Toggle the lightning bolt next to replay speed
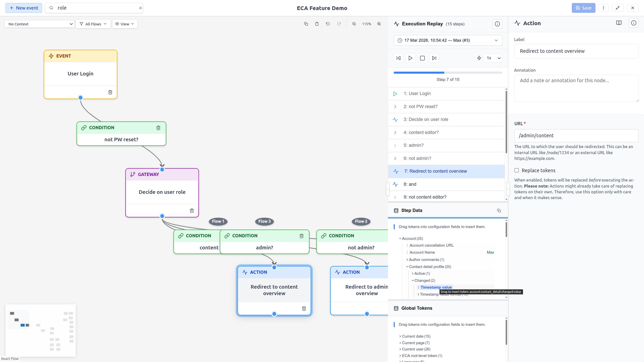Image resolution: width=644 pixels, height=362 pixels. tap(479, 58)
